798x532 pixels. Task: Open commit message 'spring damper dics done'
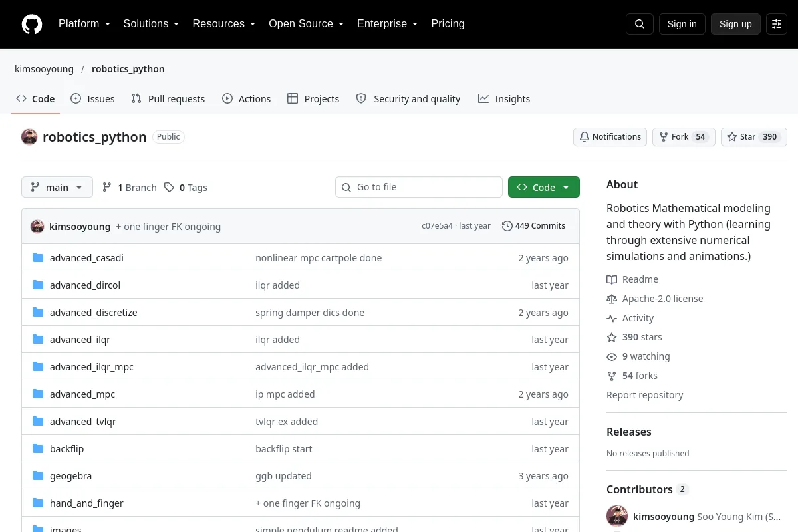point(310,313)
